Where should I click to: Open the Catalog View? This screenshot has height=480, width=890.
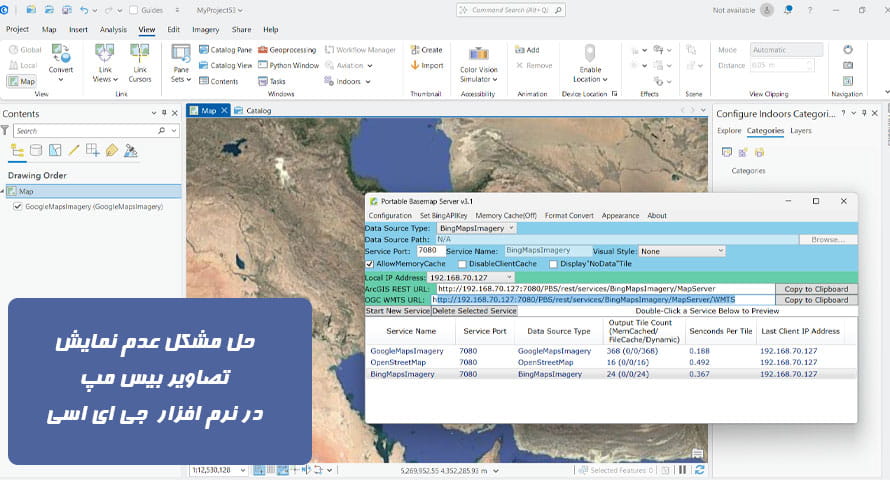coord(225,65)
